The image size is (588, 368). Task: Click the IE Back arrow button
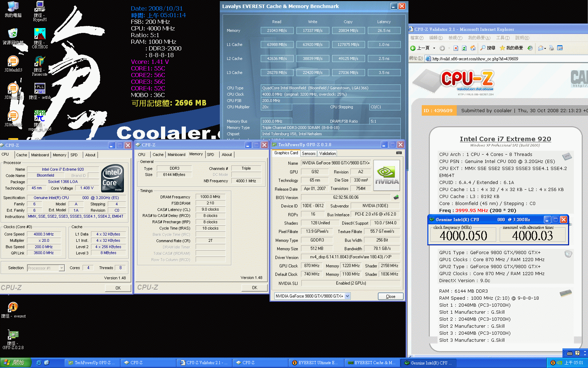tap(420, 48)
